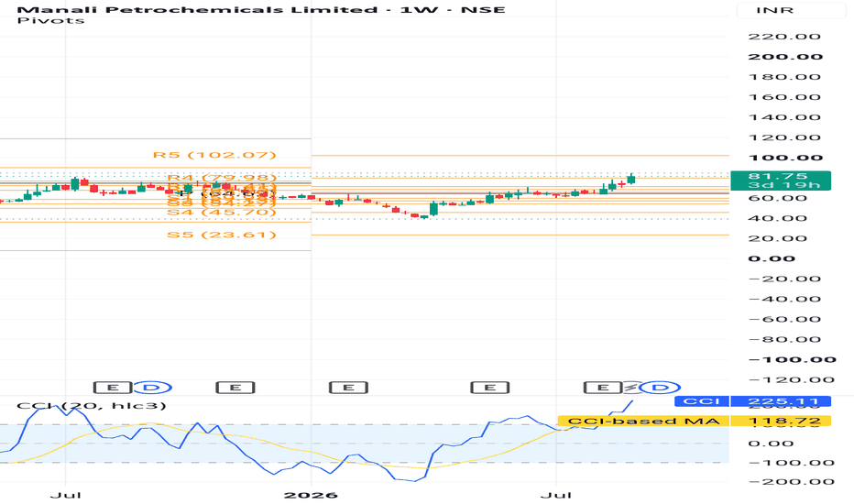Click the rightmost Jul label on time axis
Image resolution: width=854 pixels, height=504 pixels.
pos(555,495)
